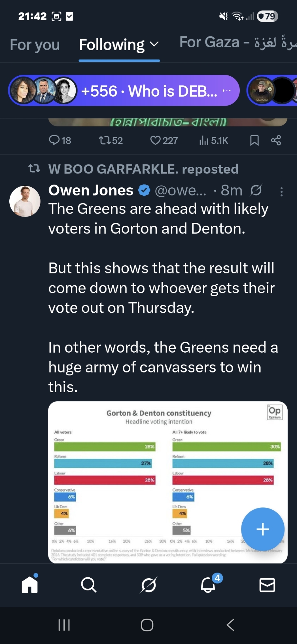
Task: Open the Home feed icon
Action: [30, 584]
